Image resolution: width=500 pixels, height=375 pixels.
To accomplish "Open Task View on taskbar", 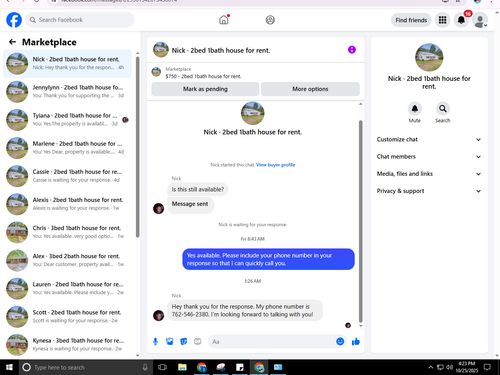I will 162,367.
